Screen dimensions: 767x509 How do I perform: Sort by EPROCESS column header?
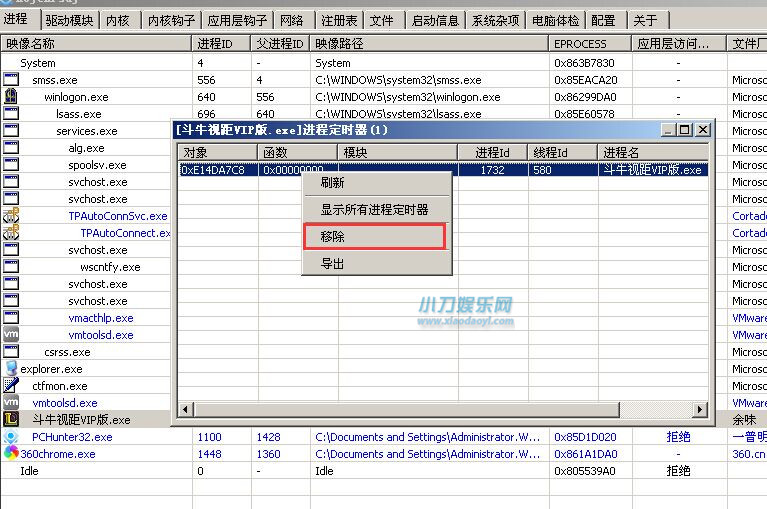(x=590, y=44)
